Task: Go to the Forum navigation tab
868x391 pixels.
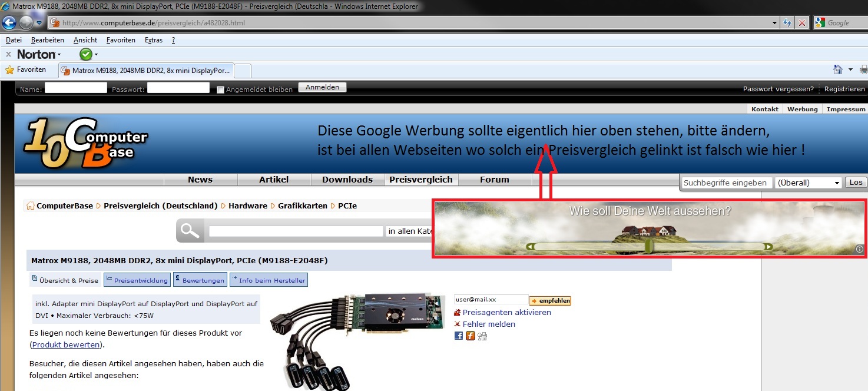Action: pos(495,180)
